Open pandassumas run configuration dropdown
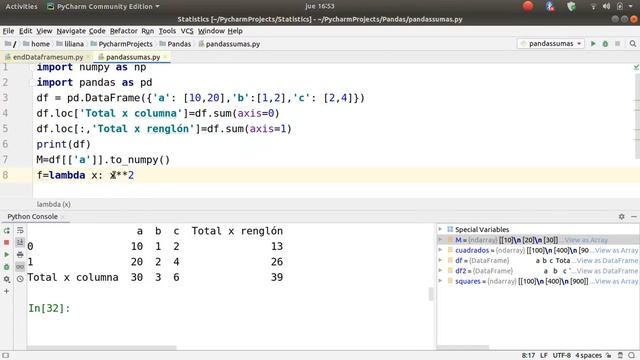This screenshot has width=640, height=360. coord(551,44)
